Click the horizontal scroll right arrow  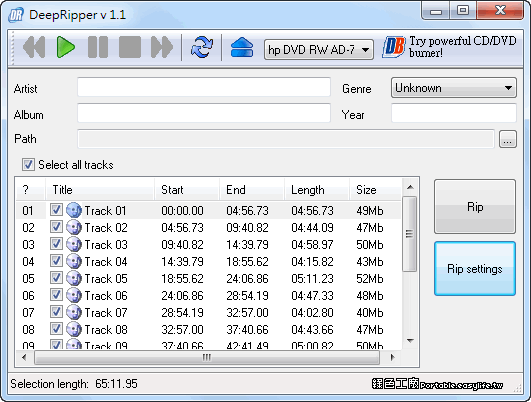(x=392, y=357)
